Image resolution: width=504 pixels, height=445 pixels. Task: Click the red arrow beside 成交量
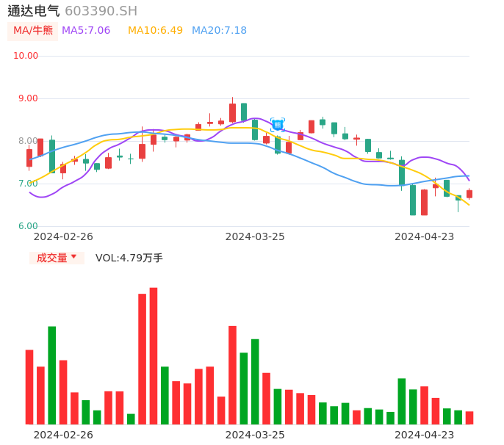(73, 257)
